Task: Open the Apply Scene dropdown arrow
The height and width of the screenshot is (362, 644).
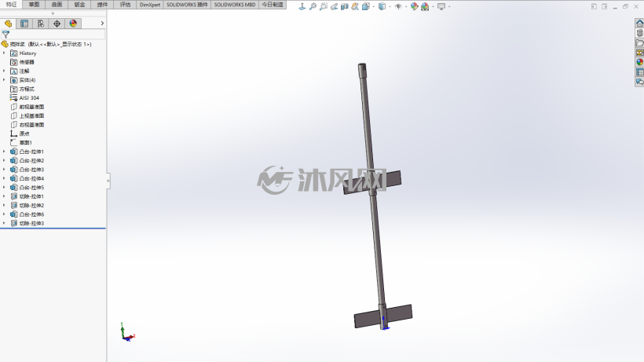Action: pyautogui.click(x=433, y=6)
